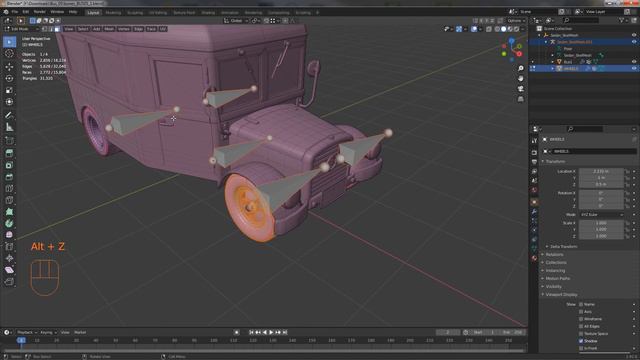Uncheck the Shadow checkbox
This screenshot has width=640, height=360.
(x=581, y=341)
